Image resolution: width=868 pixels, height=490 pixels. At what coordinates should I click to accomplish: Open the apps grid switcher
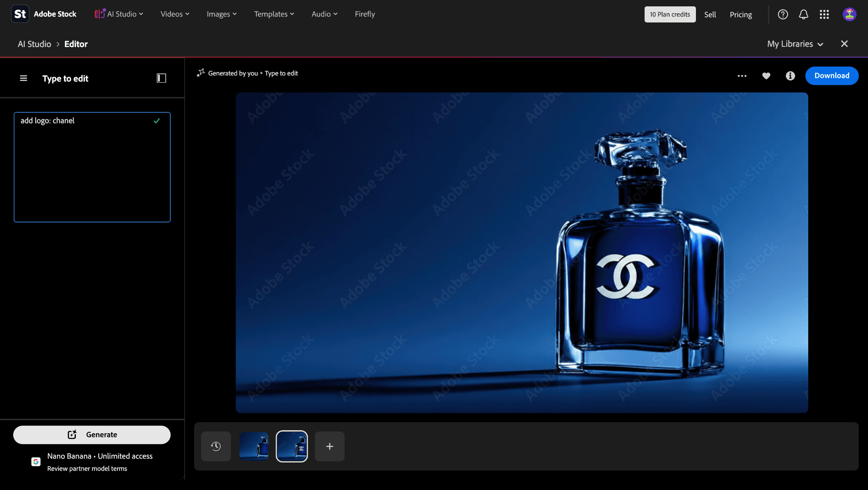point(824,14)
